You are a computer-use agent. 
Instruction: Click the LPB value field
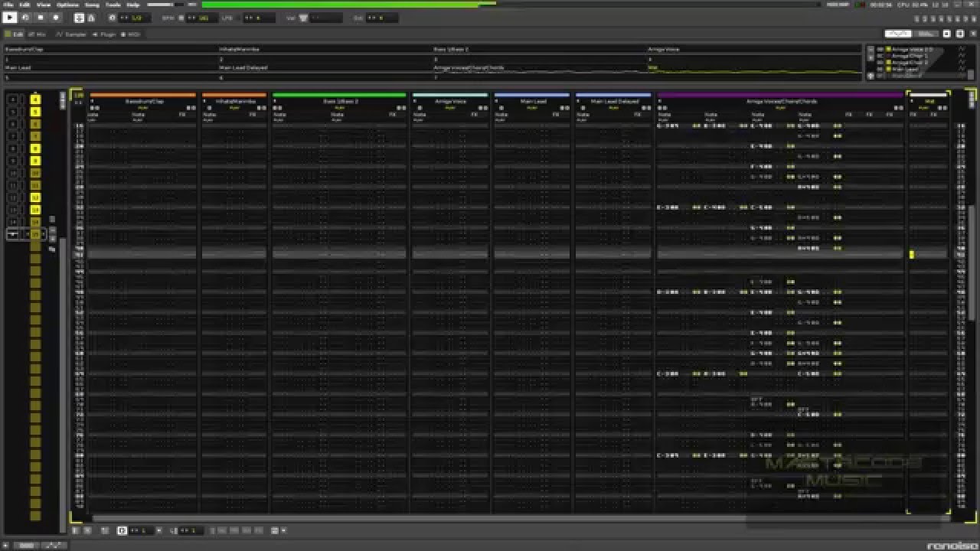260,18
